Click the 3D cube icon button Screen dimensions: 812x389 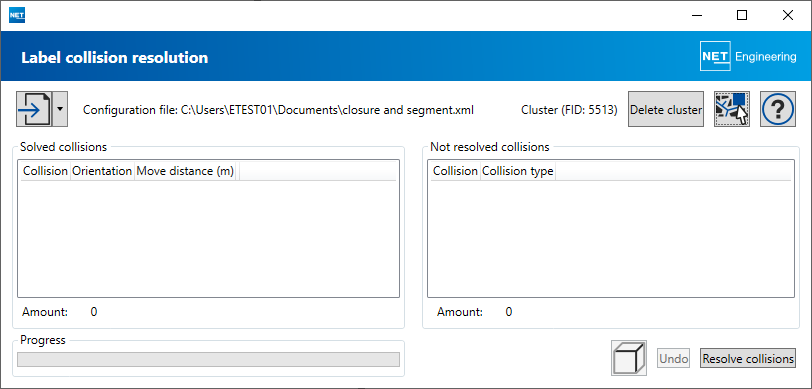click(629, 358)
